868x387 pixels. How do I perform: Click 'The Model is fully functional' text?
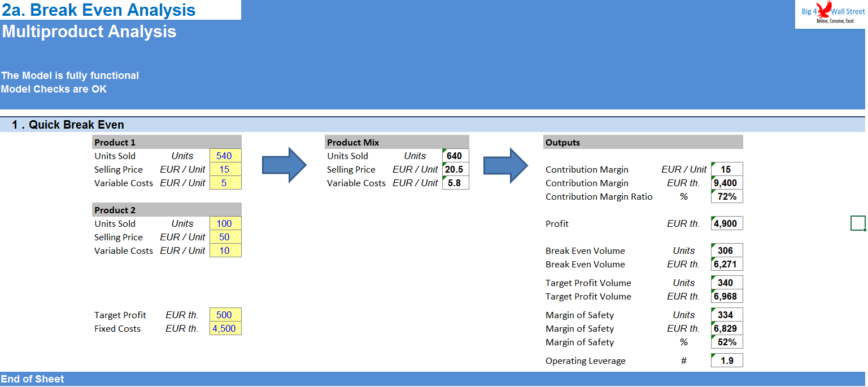(x=70, y=76)
